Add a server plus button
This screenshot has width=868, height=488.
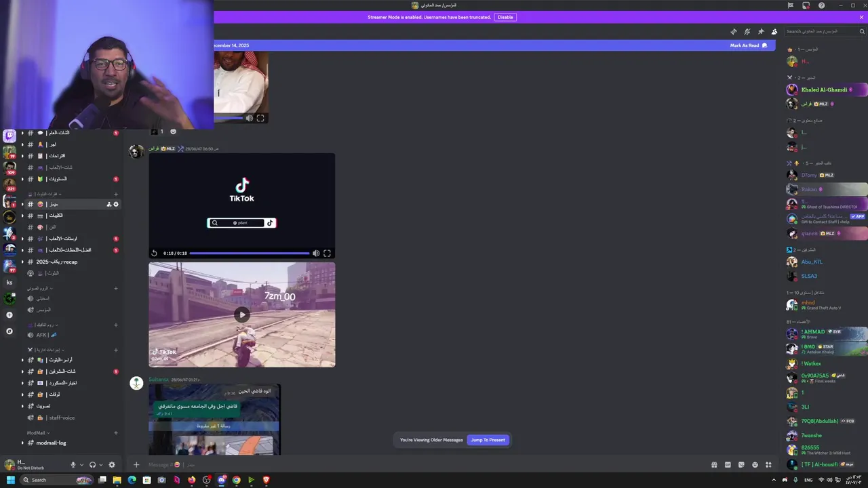(9, 315)
